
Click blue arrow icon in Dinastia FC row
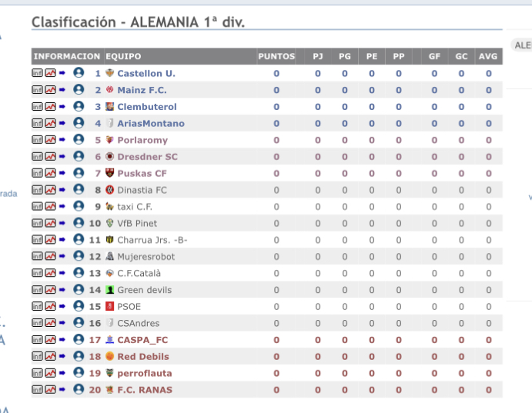pyautogui.click(x=62, y=190)
